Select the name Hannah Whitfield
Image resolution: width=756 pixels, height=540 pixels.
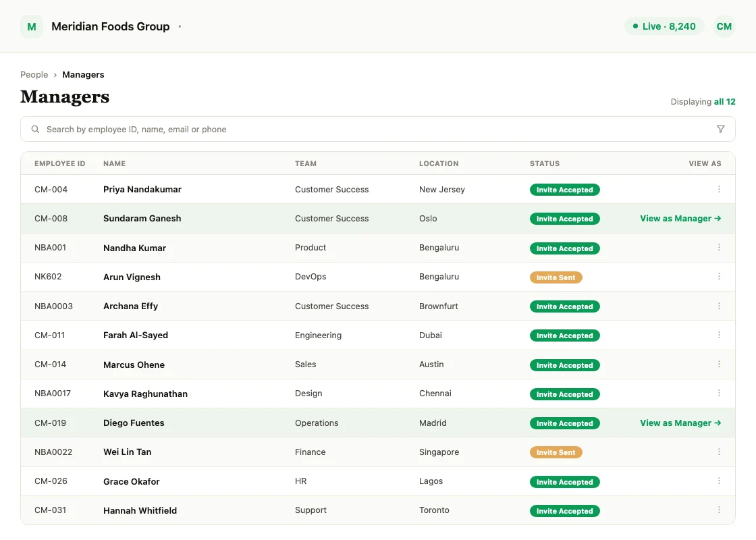pos(140,510)
